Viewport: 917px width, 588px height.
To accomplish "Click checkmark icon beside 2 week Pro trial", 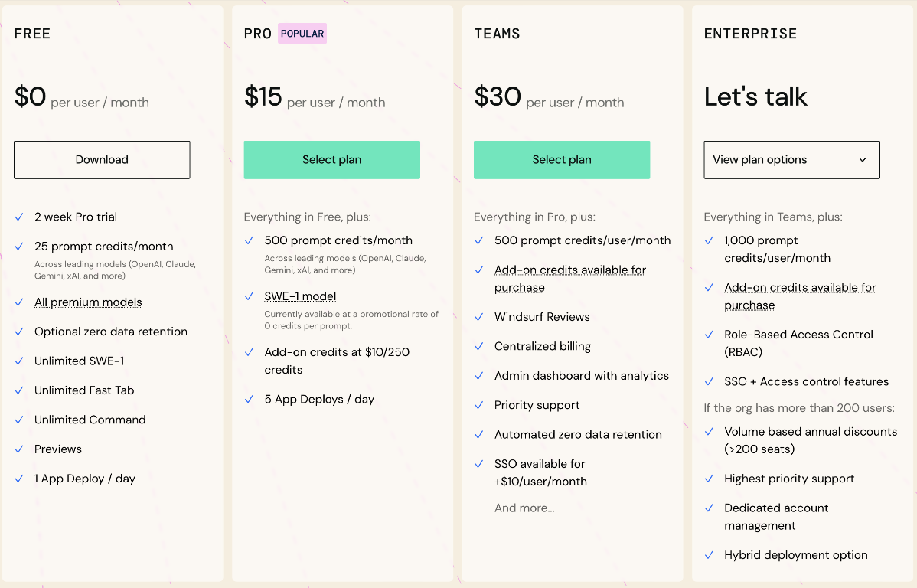I will point(19,217).
